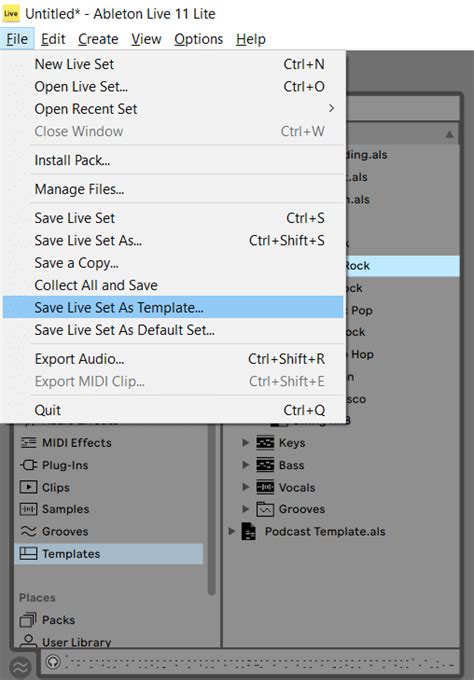Click the Keys folder icon
Screen dimensions: 474x680
(265, 443)
